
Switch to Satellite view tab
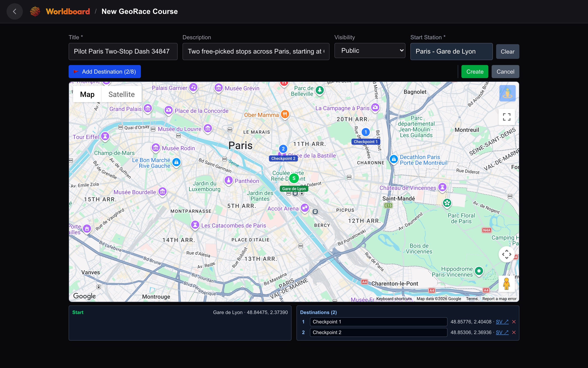point(121,94)
